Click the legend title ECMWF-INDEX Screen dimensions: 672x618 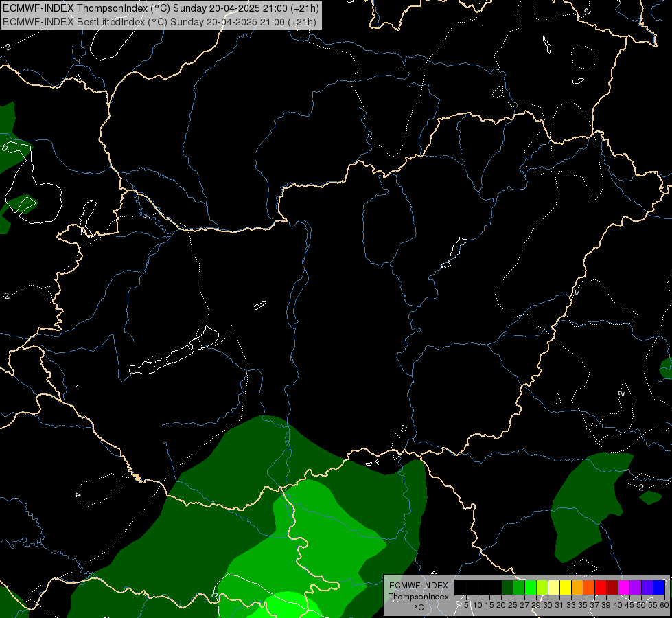(419, 586)
